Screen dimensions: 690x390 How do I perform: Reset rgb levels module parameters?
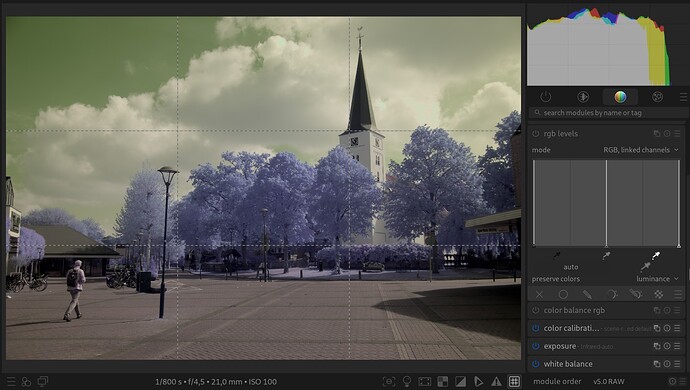667,134
